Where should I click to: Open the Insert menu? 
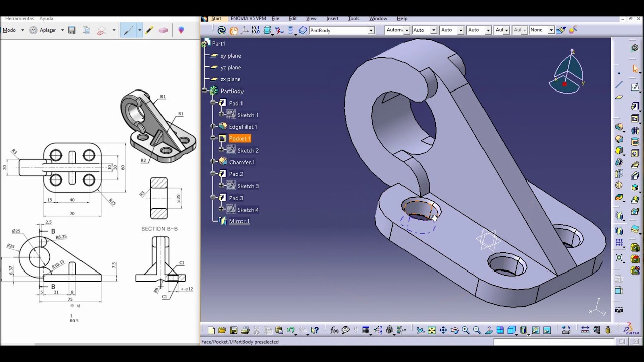coord(332,18)
